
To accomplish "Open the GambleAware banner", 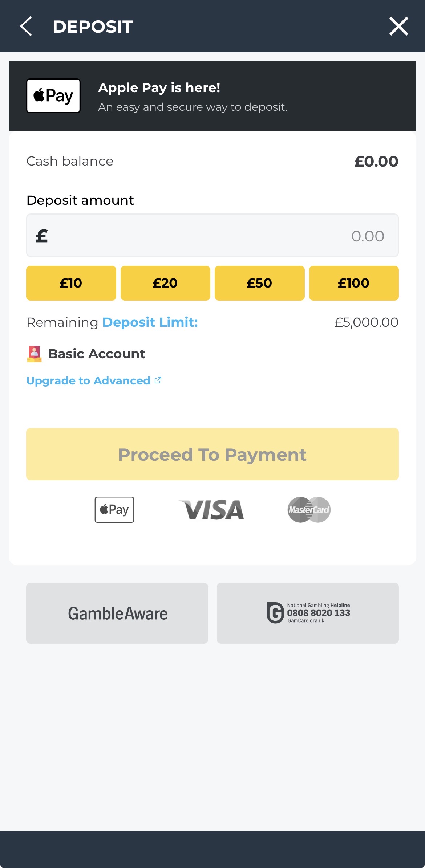I will click(117, 613).
